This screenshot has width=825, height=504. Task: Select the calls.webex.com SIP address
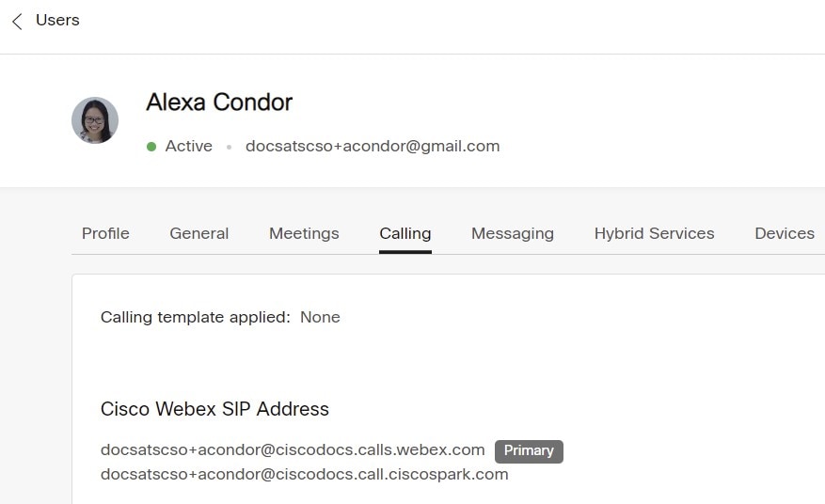click(x=293, y=449)
